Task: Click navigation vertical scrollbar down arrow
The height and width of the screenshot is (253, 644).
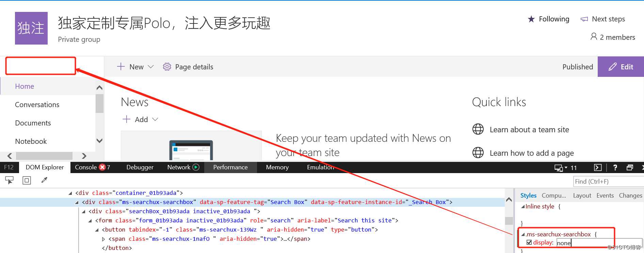Action: [99, 140]
